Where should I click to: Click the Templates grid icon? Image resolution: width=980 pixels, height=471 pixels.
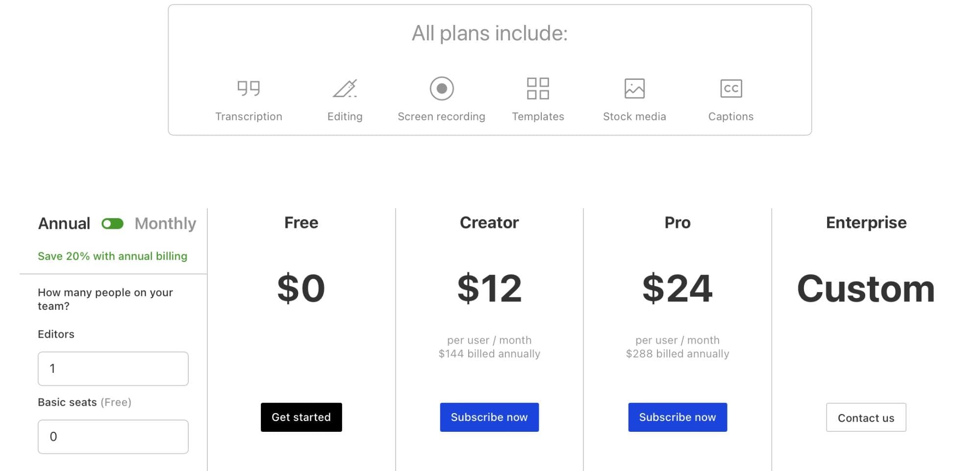(538, 88)
